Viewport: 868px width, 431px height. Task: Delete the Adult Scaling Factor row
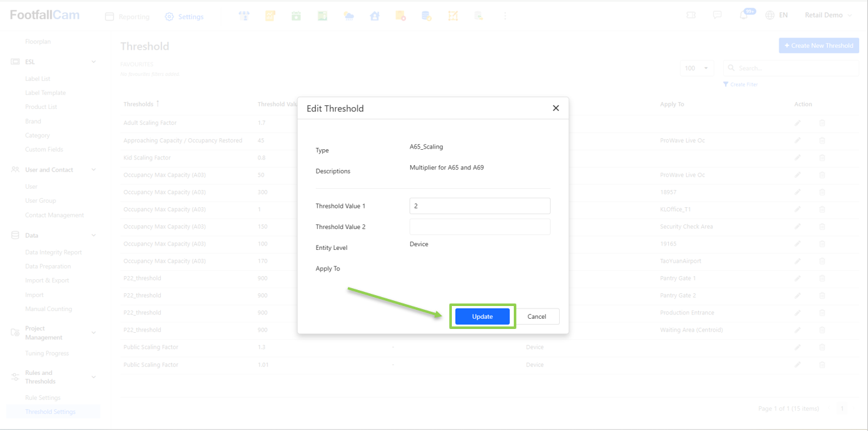[822, 122]
